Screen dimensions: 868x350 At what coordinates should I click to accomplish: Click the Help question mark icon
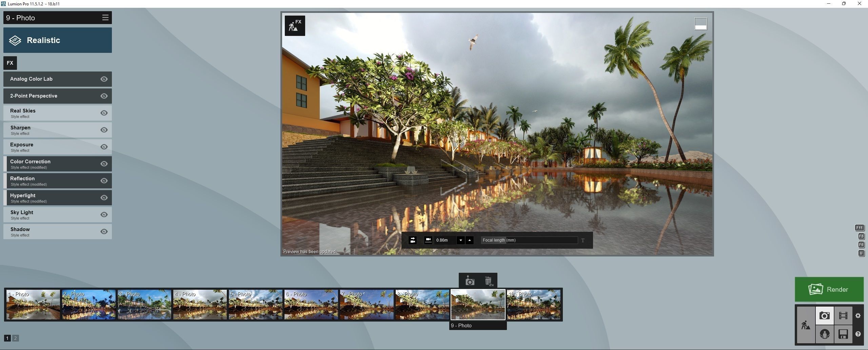(x=858, y=334)
